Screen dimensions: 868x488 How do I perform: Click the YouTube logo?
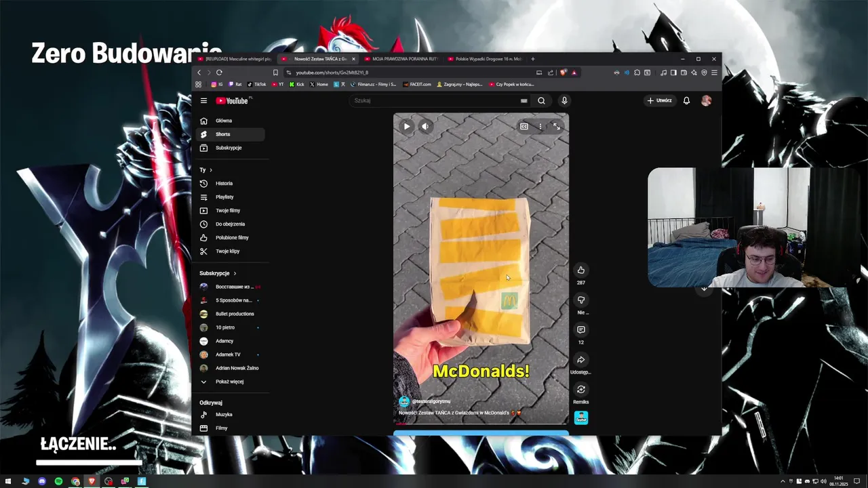tap(233, 100)
